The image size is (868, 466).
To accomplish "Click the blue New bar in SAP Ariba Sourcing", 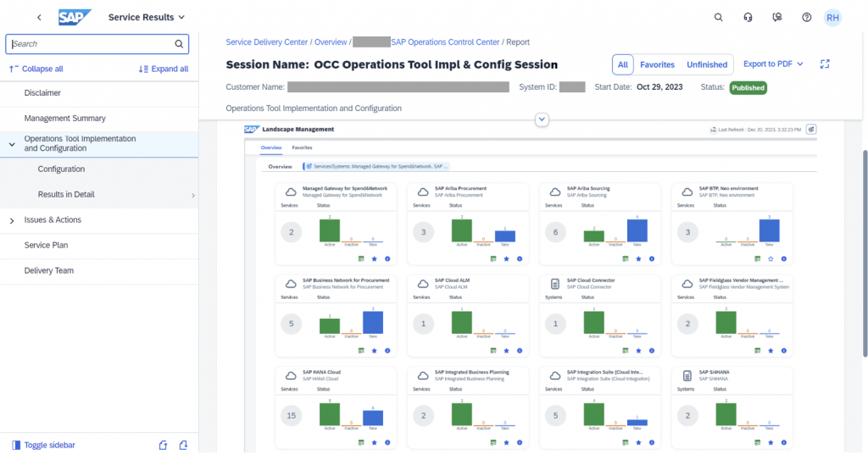I will [x=637, y=230].
